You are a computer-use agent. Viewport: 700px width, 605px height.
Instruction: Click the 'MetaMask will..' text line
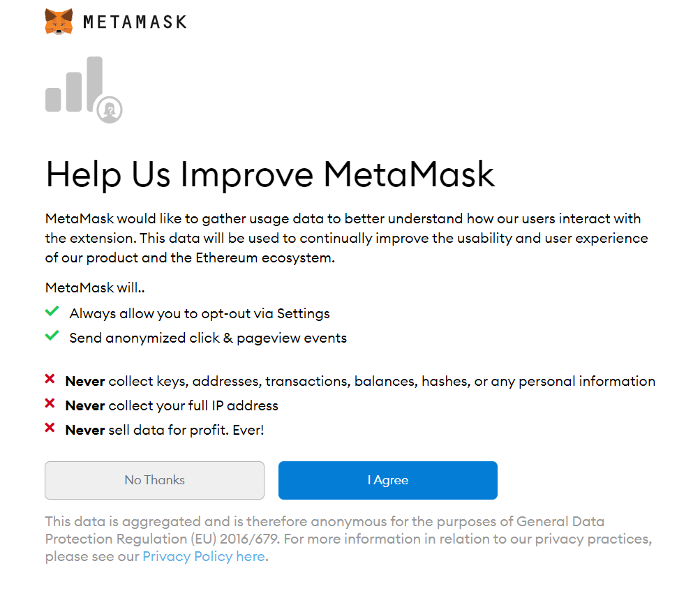tap(95, 287)
